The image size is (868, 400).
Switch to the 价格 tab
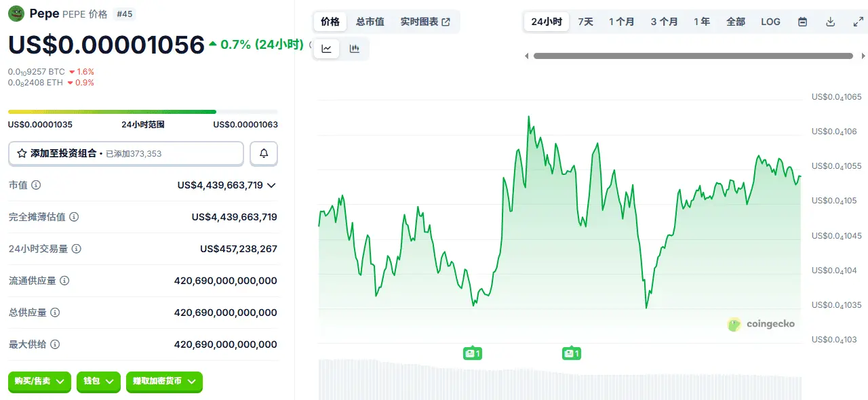click(330, 22)
